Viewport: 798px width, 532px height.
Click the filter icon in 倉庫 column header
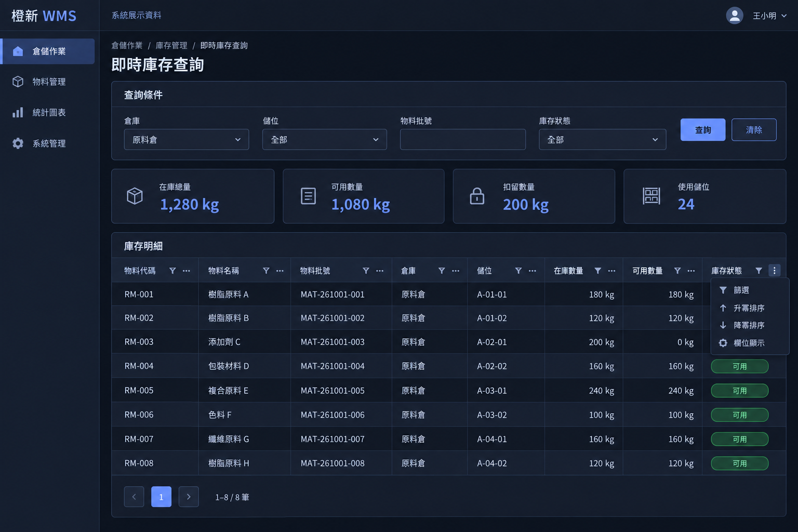tap(442, 271)
